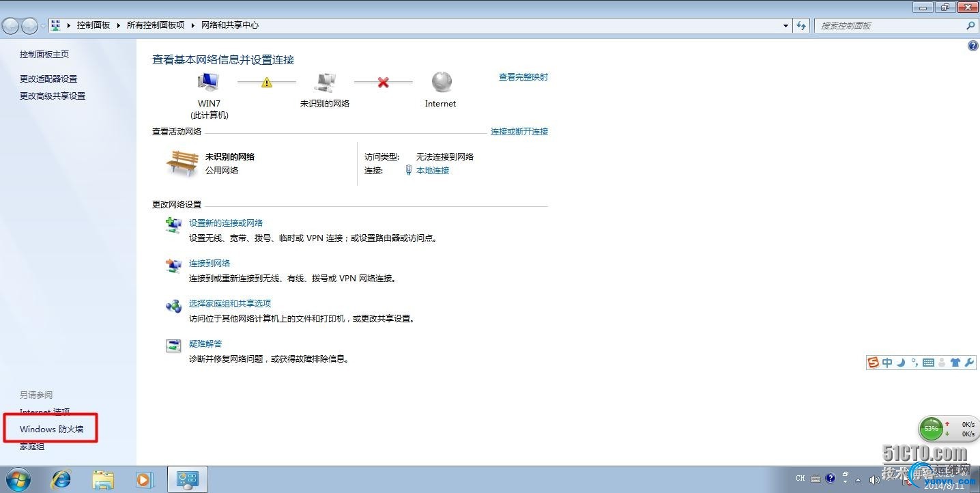This screenshot has width=980, height=493.
Task: Open the wrench settings icon on IME bar
Action: coord(969,363)
